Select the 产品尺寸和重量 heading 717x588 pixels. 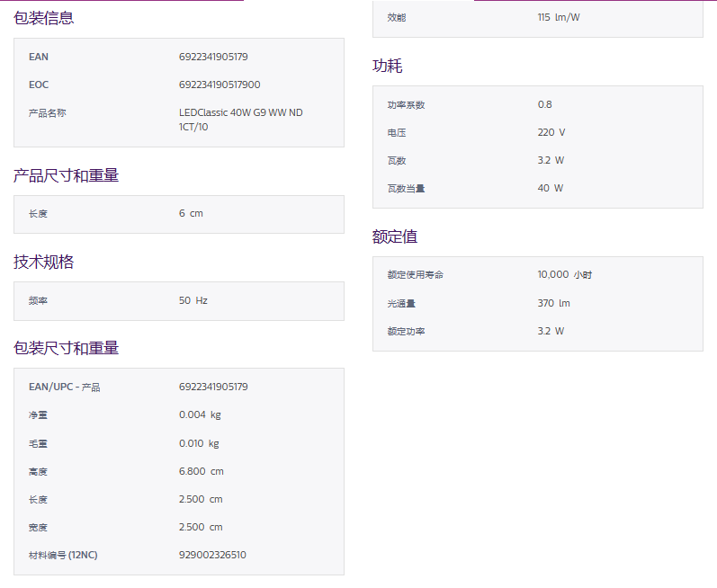click(x=66, y=175)
